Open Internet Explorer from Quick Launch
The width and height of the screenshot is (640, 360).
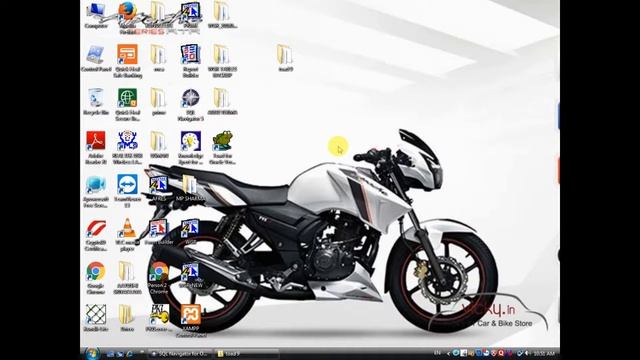(x=130, y=353)
